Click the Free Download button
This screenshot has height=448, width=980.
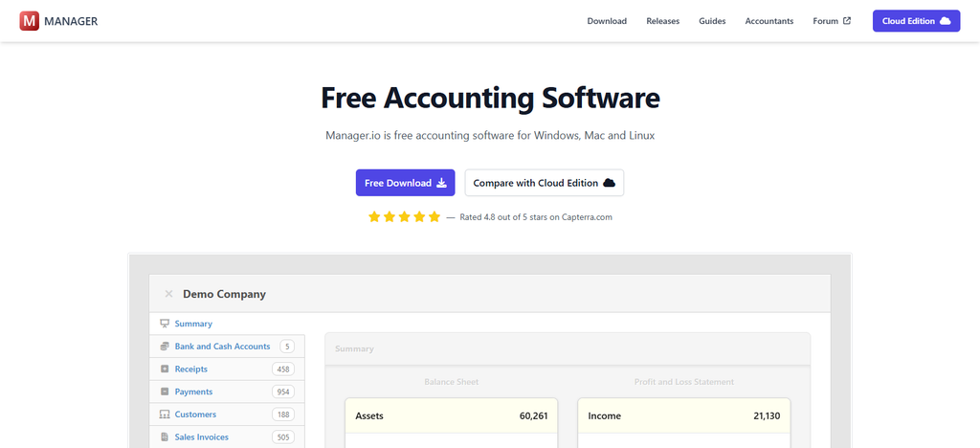pos(405,183)
